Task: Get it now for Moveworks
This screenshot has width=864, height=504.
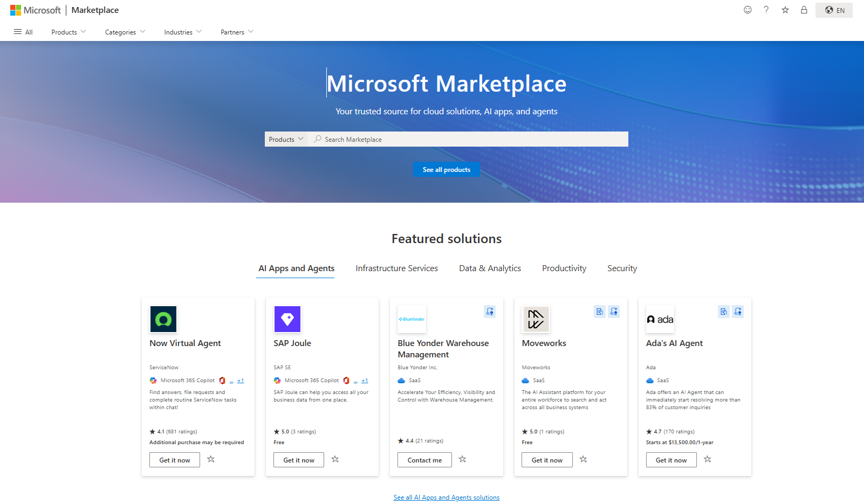Action: pos(547,460)
